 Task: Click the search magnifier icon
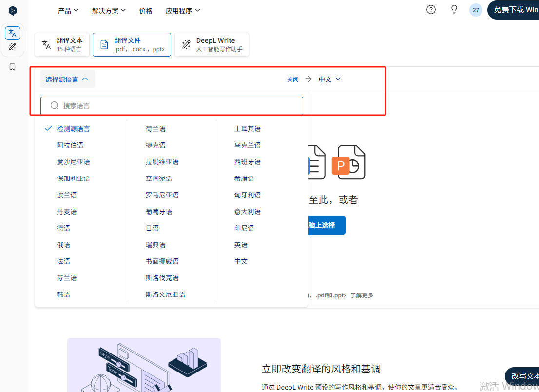(x=54, y=106)
